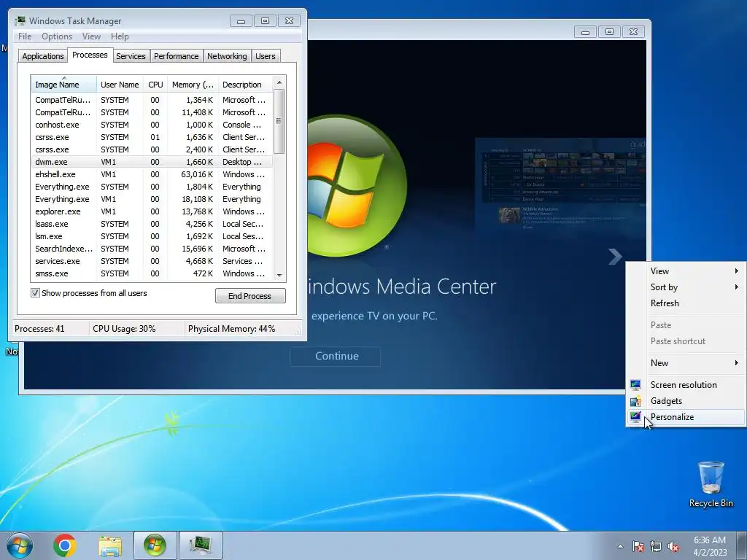747x560 pixels.
Task: Launch Google Chrome from the taskbar
Action: (x=64, y=545)
